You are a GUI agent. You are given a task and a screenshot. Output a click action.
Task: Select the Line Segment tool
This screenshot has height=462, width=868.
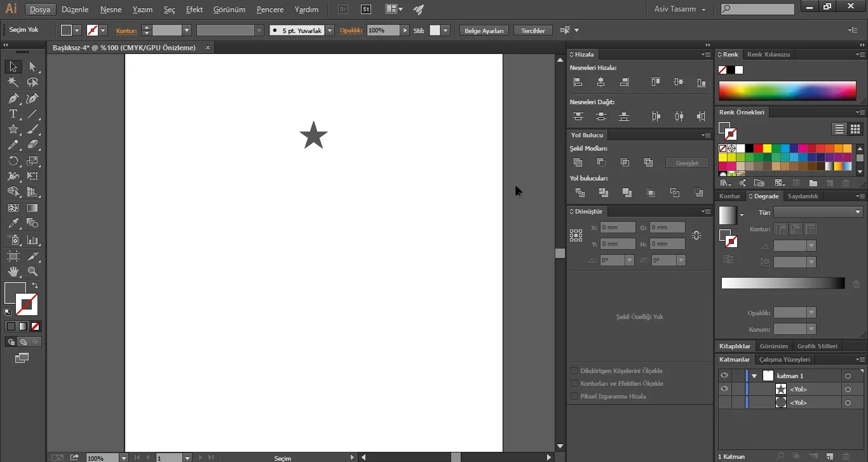click(32, 114)
